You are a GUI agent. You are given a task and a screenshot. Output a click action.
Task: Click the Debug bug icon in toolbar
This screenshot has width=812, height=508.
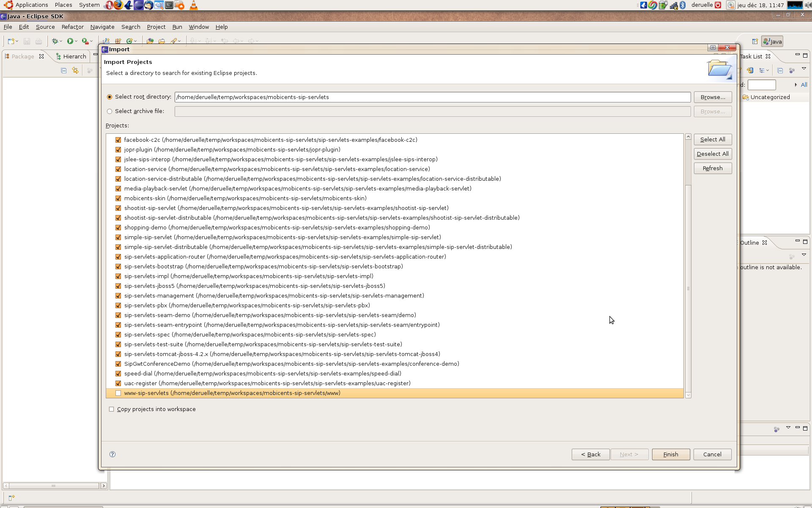(55, 41)
